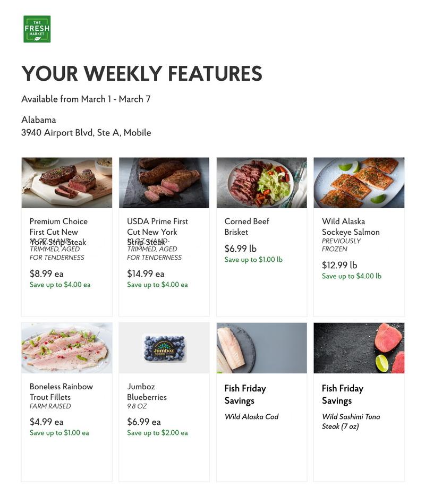Open the Jumboz blueberries package image
This screenshot has width=425, height=504.
pos(164,348)
